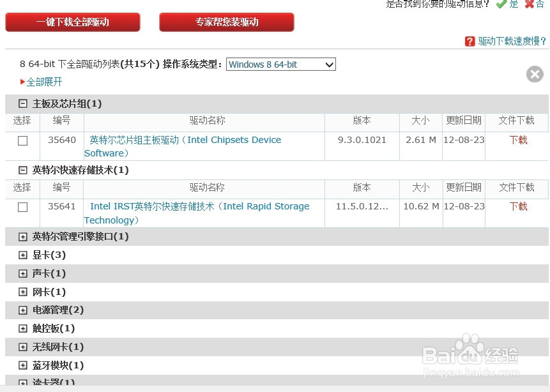The width and height of the screenshot is (550, 392).
Task: Click the one-key download all drivers button
Action: (x=73, y=22)
